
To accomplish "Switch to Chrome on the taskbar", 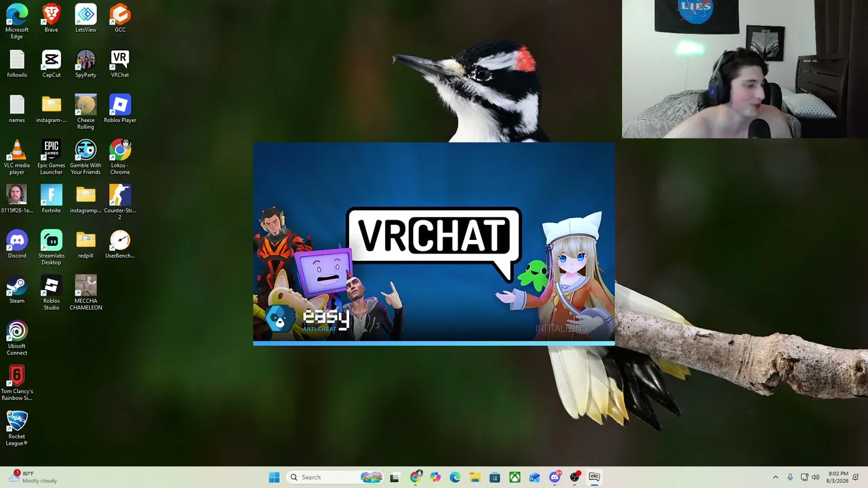I will pyautogui.click(x=416, y=477).
